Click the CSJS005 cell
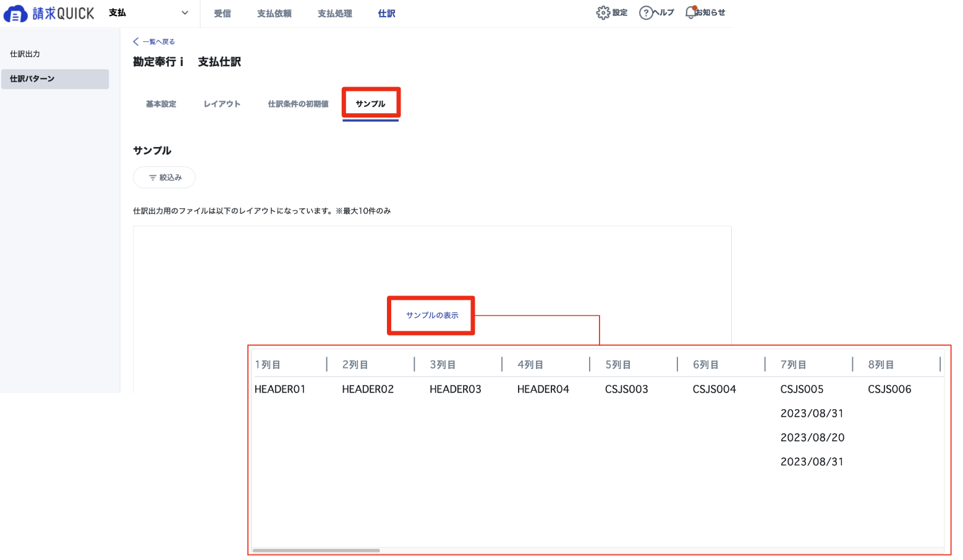This screenshot has width=963, height=560. pos(802,389)
